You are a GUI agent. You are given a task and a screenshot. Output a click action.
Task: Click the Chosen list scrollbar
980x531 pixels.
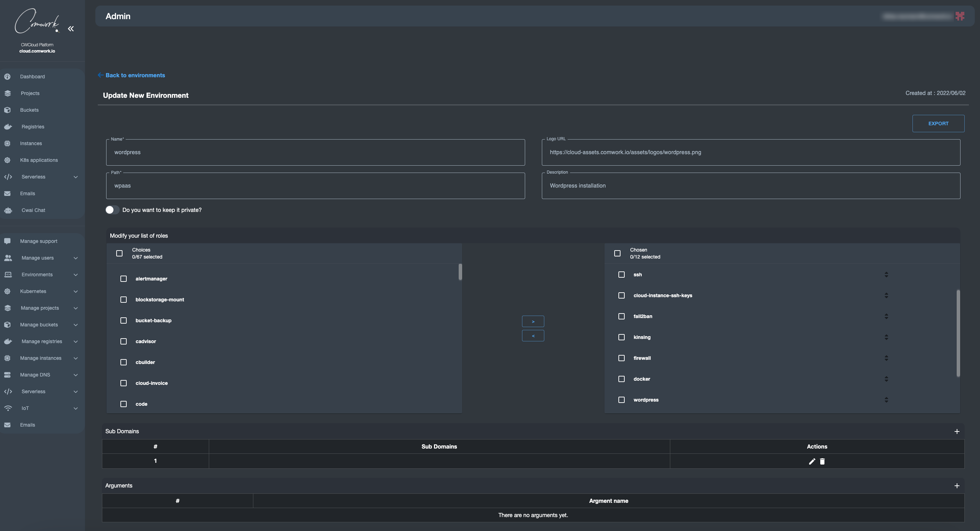(958, 334)
